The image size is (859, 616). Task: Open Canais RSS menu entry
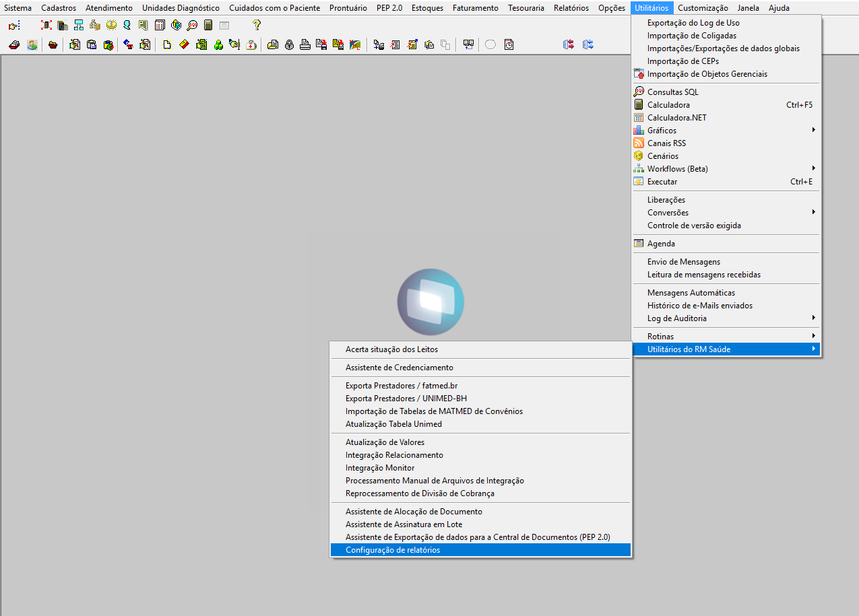coord(726,143)
